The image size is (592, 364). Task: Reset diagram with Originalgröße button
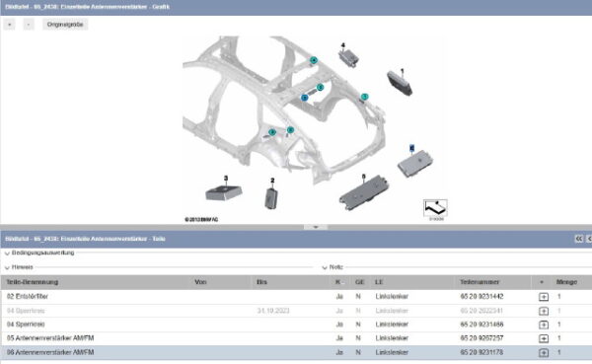[x=65, y=25]
